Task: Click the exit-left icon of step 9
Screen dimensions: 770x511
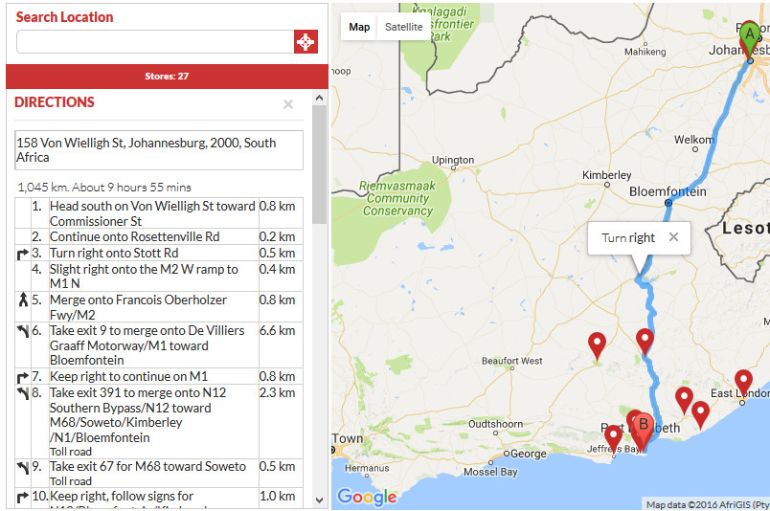Action: 23,467
